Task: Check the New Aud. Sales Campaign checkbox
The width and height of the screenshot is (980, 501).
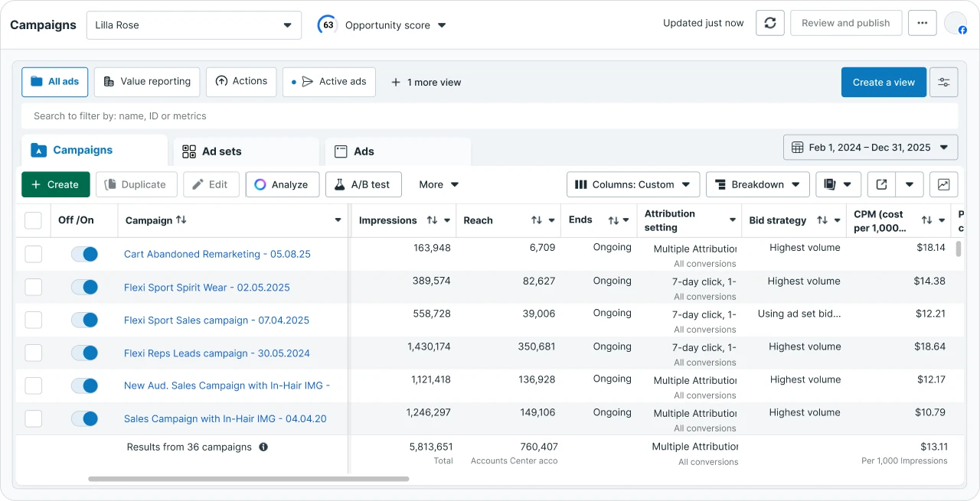Action: [x=34, y=386]
